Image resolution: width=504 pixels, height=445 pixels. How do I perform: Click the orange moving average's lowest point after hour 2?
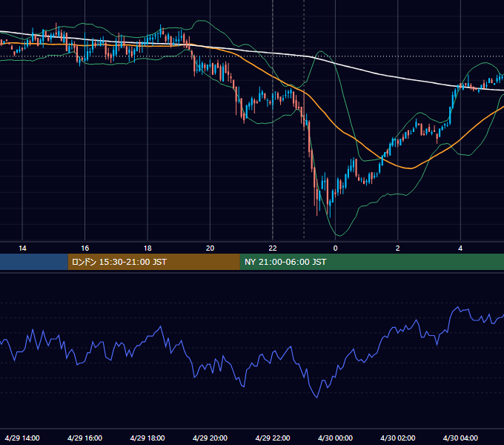click(x=409, y=168)
